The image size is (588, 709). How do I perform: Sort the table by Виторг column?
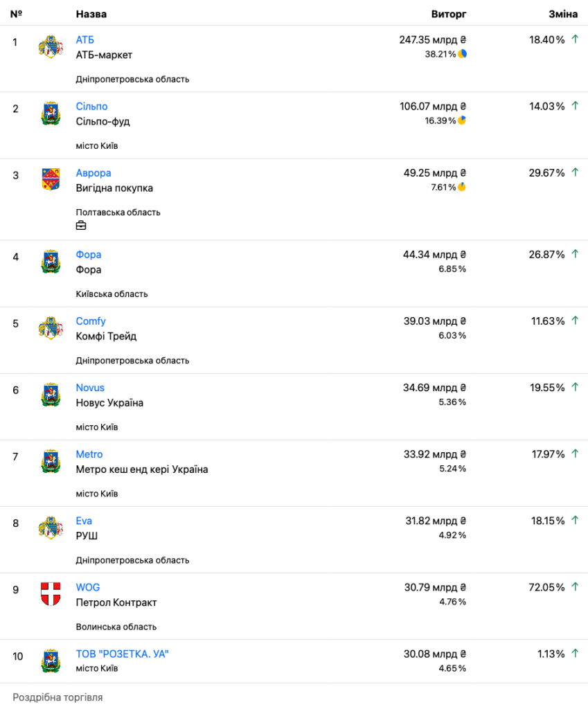coord(449,14)
